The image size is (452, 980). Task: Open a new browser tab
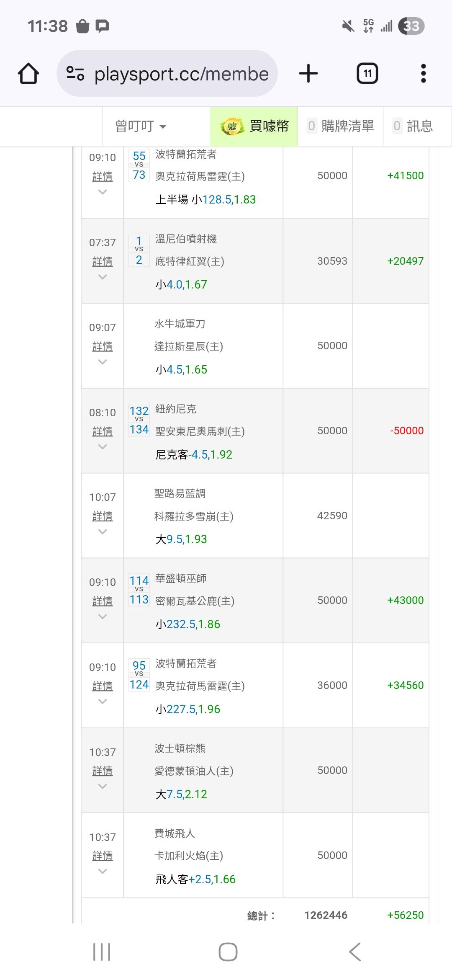coord(308,74)
